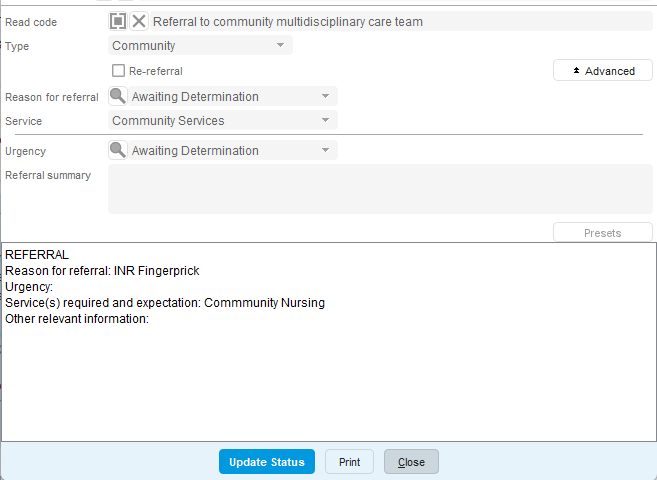Click magnifier icon beside Reason for referral
Screen dimensions: 657x480
click(x=118, y=96)
